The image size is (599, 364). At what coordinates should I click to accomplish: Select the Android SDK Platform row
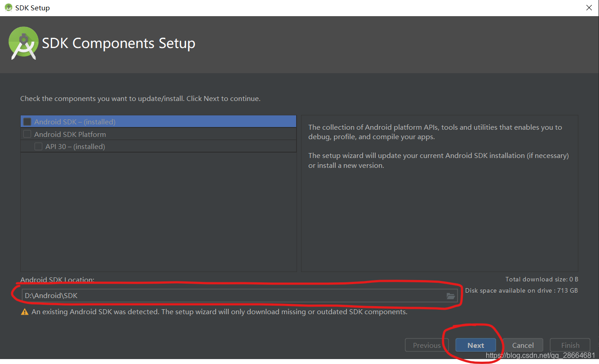click(159, 134)
